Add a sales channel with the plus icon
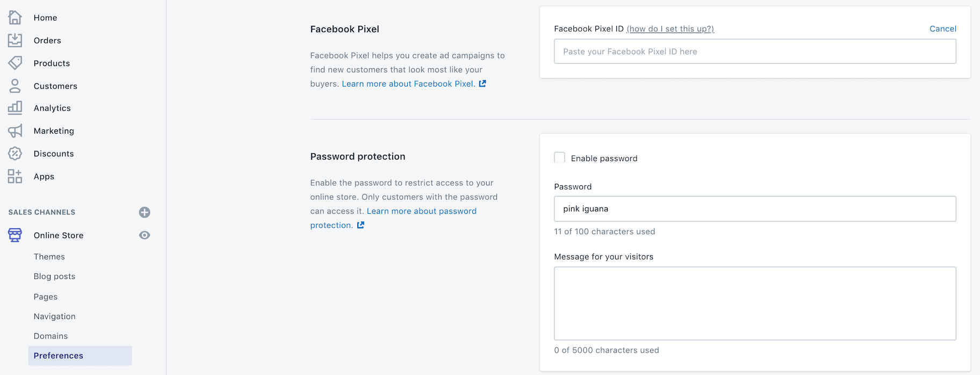The width and height of the screenshot is (980, 375). 144,212
